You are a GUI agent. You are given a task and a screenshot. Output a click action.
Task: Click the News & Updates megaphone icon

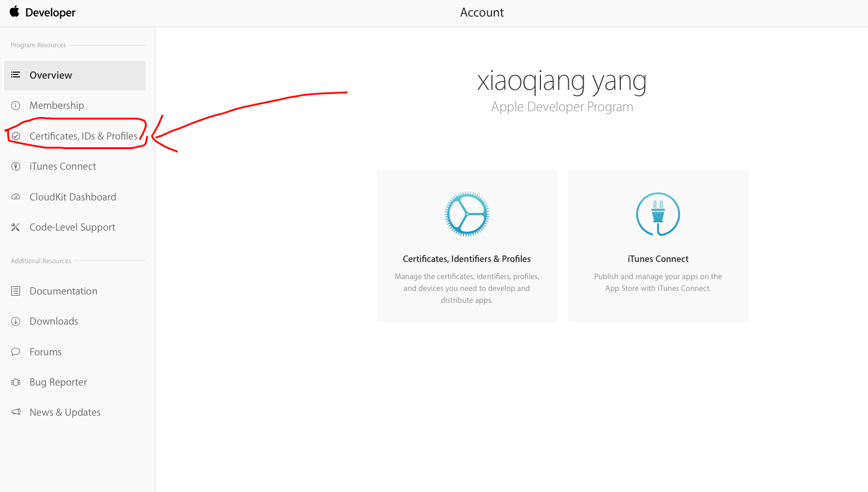coord(16,412)
